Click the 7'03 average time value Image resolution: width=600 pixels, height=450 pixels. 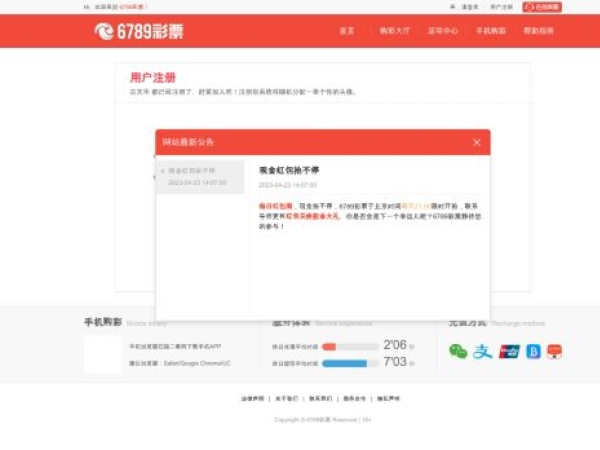click(x=395, y=361)
